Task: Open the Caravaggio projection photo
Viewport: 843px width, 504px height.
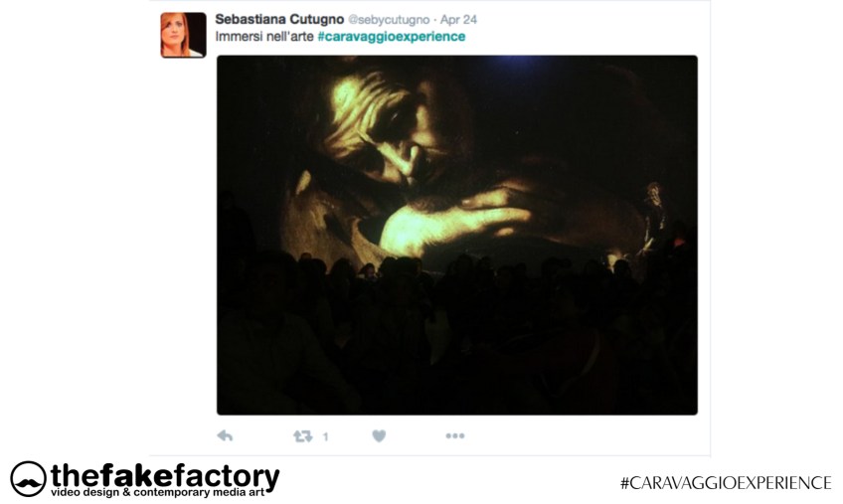Action: pyautogui.click(x=457, y=235)
